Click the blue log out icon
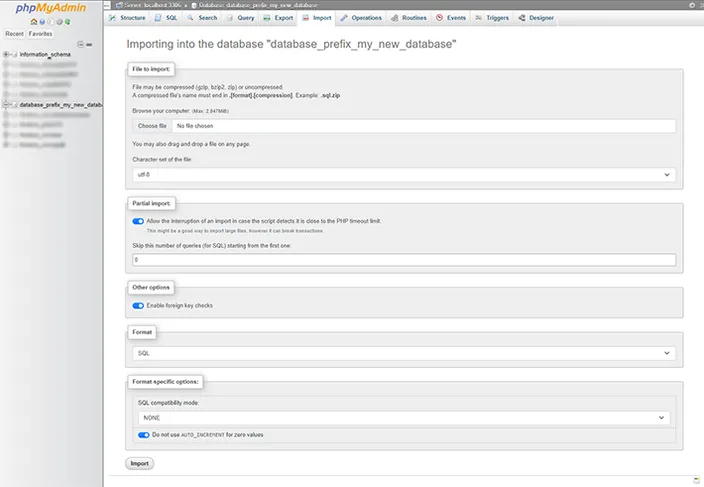This screenshot has height=487, width=704. pos(42,22)
